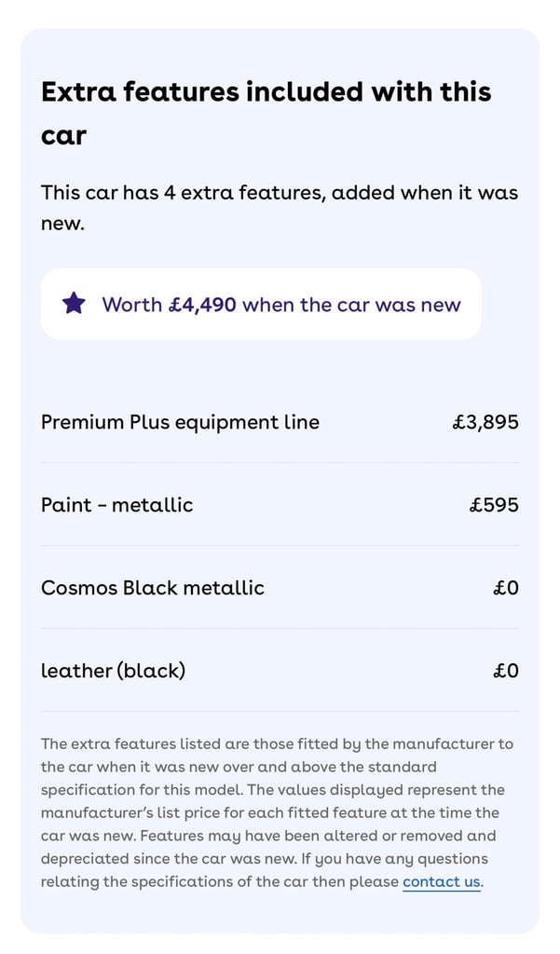Screen dimensions: 560x954
Task: Select Cosmos Black metallic feature
Action: (x=153, y=588)
